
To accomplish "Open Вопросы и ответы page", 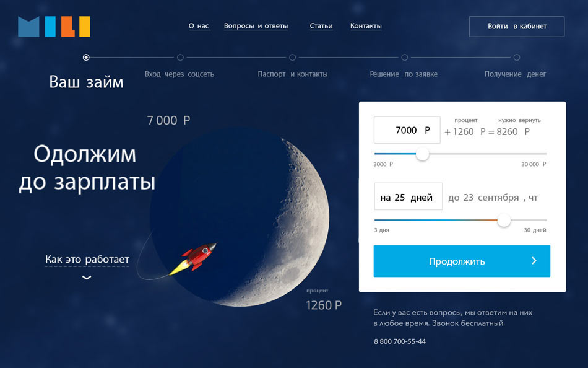I will point(256,26).
